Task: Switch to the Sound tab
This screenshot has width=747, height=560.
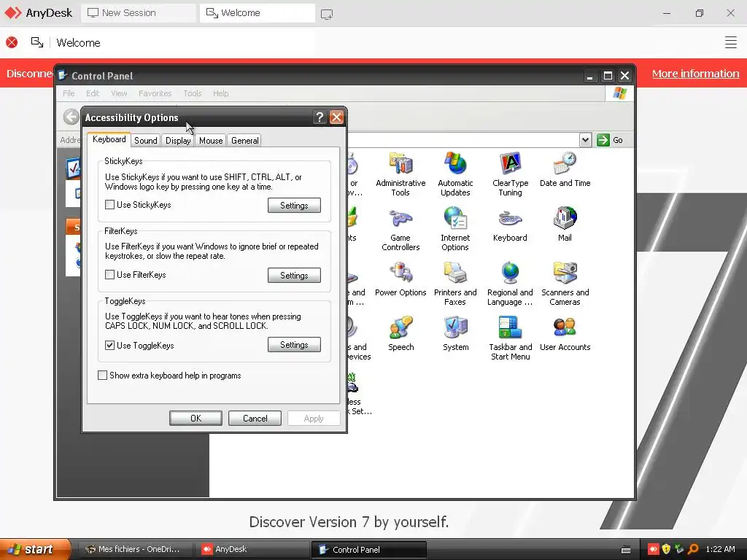Action: pyautogui.click(x=145, y=141)
